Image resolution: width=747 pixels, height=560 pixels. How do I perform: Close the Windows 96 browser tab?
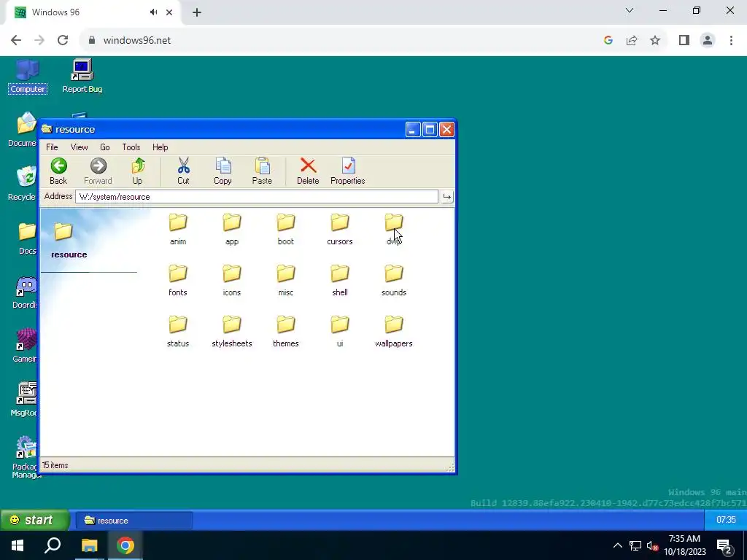[x=169, y=13]
